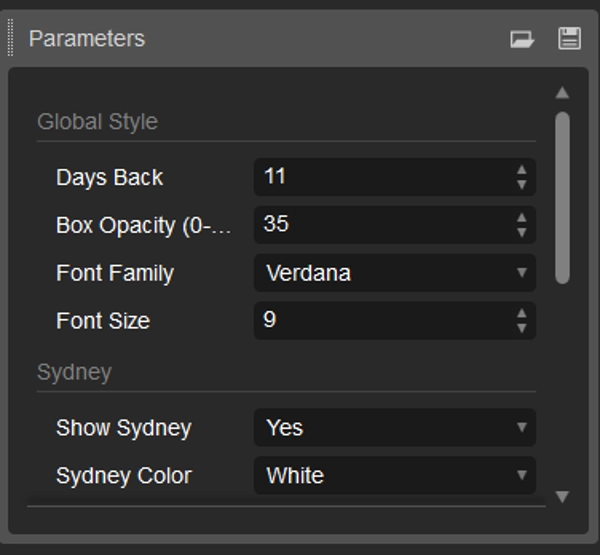Click the Days Back value field
The image size is (600, 555).
coord(380,177)
